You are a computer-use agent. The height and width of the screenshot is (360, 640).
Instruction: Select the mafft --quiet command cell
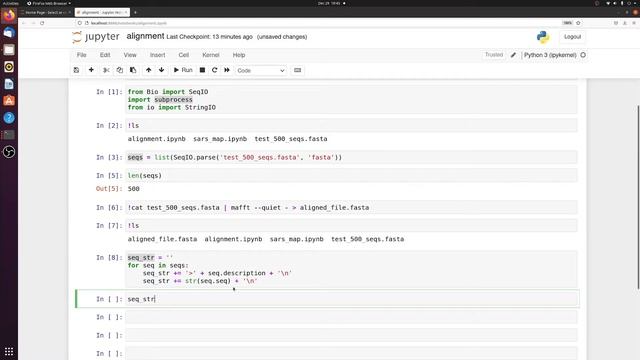pos(351,207)
